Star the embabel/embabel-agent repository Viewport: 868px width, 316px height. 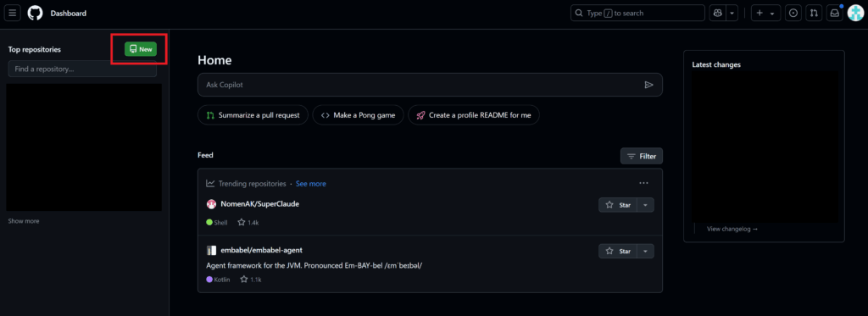pyautogui.click(x=618, y=252)
